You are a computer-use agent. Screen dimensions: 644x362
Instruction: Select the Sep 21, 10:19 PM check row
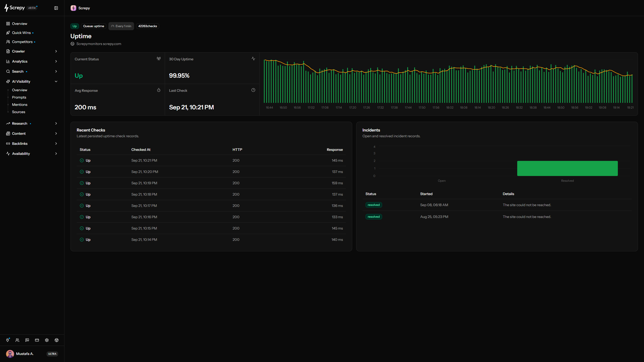[x=211, y=183]
